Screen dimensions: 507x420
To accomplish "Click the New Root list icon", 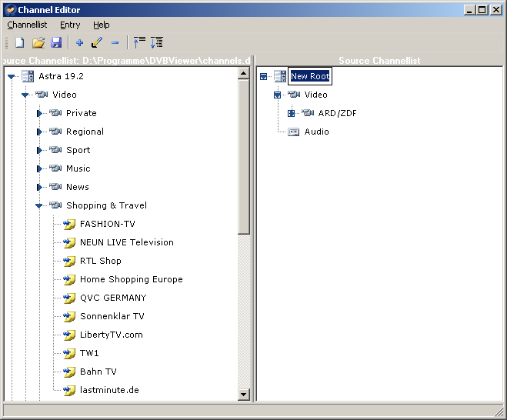I will point(280,76).
